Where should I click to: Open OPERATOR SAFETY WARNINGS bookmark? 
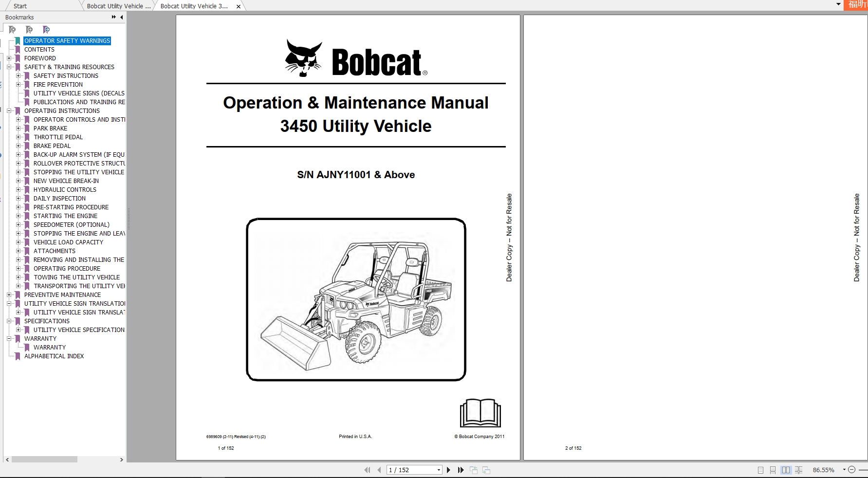[x=67, y=41]
